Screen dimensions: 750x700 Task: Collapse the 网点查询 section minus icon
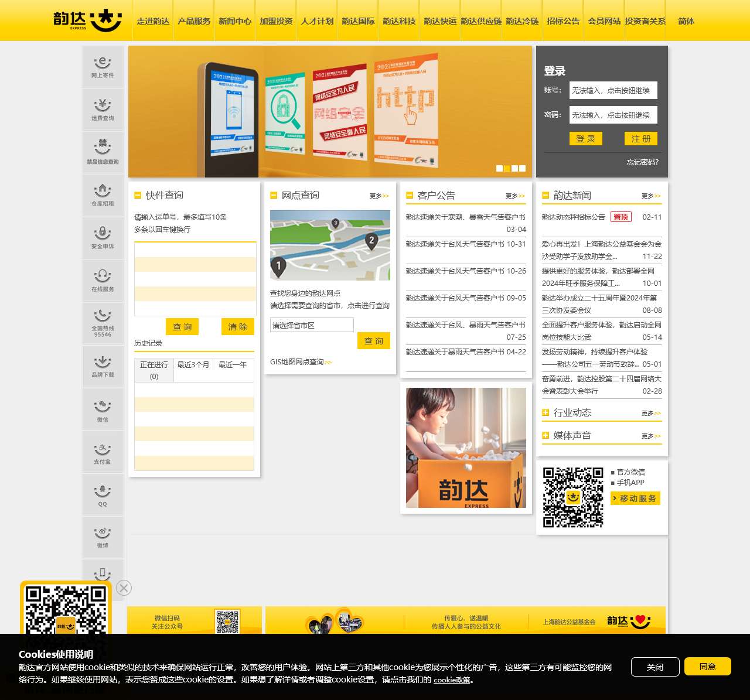tap(274, 195)
